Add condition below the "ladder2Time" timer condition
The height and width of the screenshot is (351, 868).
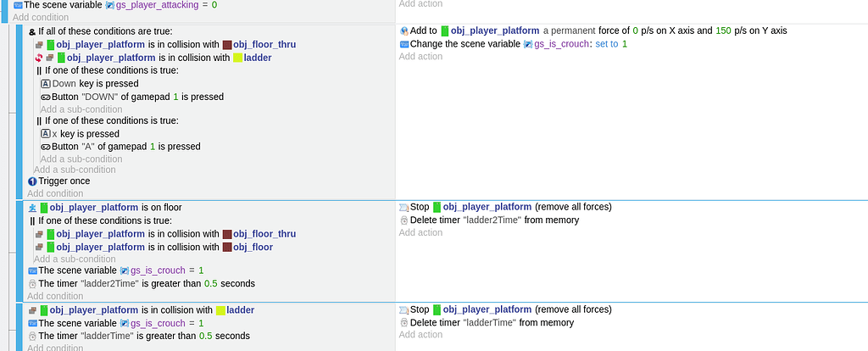point(55,296)
